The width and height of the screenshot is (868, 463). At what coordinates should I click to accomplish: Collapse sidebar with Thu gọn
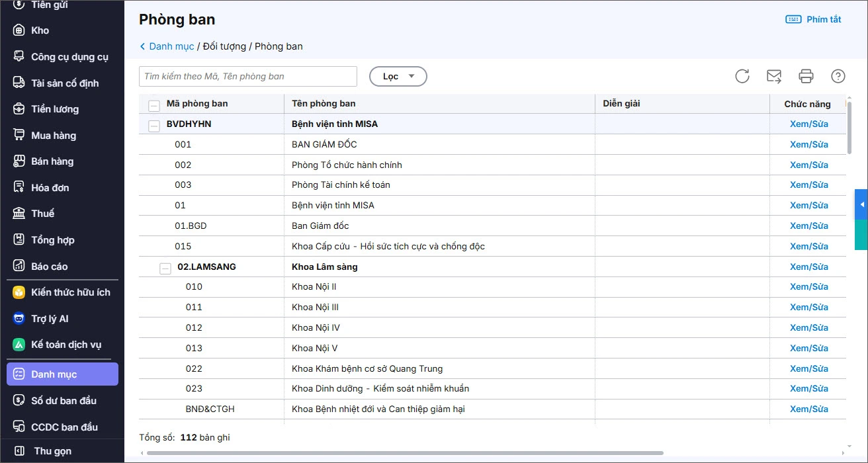click(52, 451)
